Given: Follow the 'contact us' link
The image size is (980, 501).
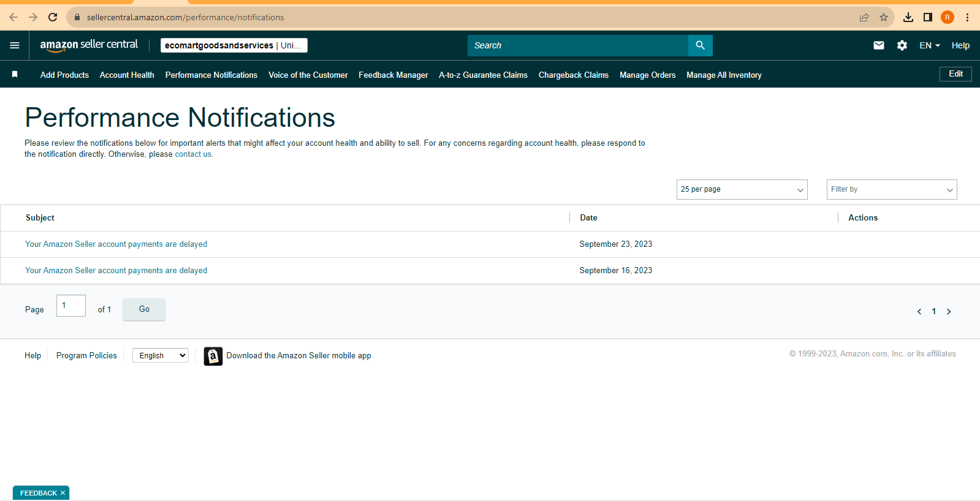Looking at the screenshot, I should pyautogui.click(x=193, y=154).
